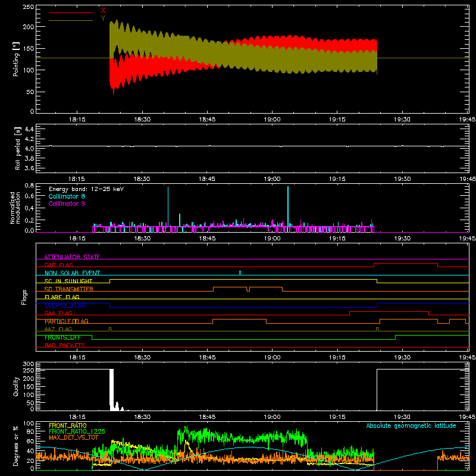Select the FRONT_RATIO_1225 legend entry
This screenshot has height=476, width=476.
(x=77, y=431)
